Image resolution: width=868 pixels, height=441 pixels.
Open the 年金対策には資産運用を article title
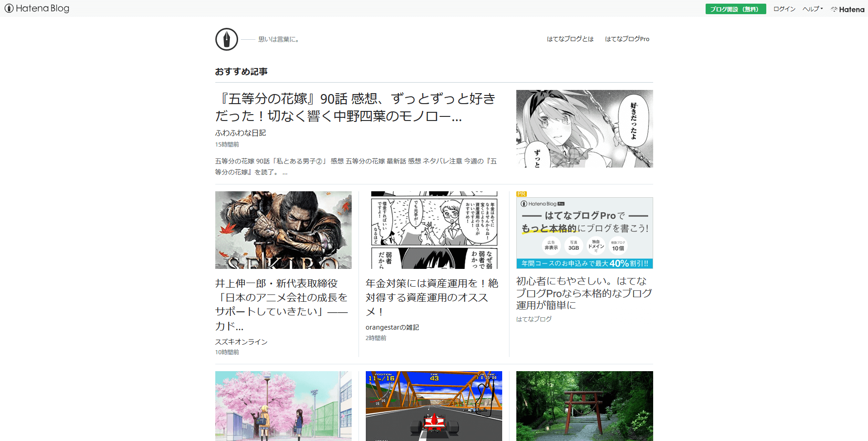(x=432, y=297)
